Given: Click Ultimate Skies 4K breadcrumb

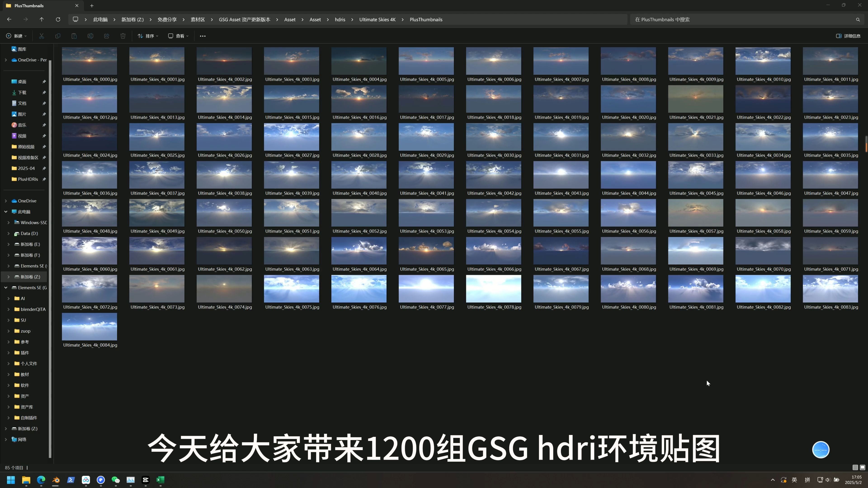Looking at the screenshot, I should coord(377,19).
